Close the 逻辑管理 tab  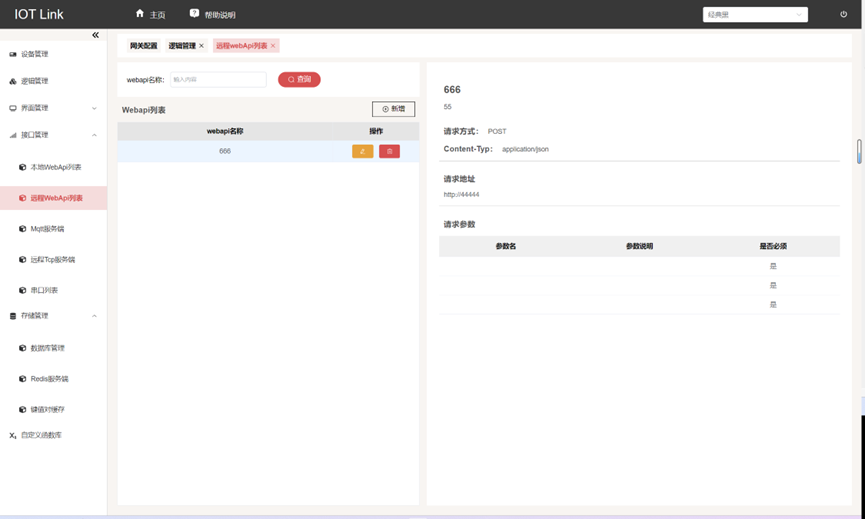(201, 46)
